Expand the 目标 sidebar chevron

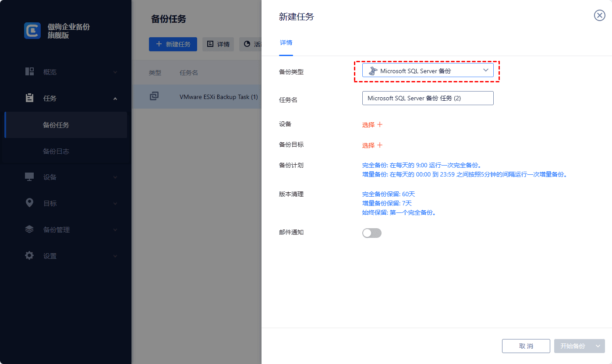tap(115, 204)
